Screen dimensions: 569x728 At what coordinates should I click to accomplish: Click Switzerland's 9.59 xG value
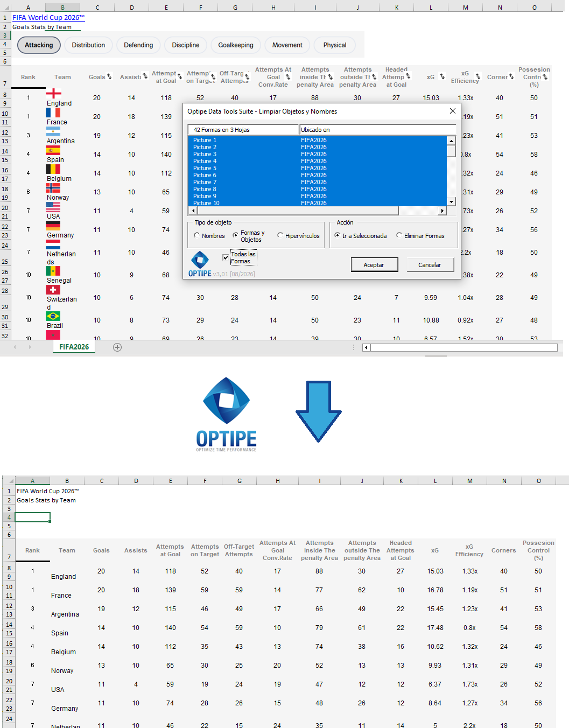click(x=431, y=298)
